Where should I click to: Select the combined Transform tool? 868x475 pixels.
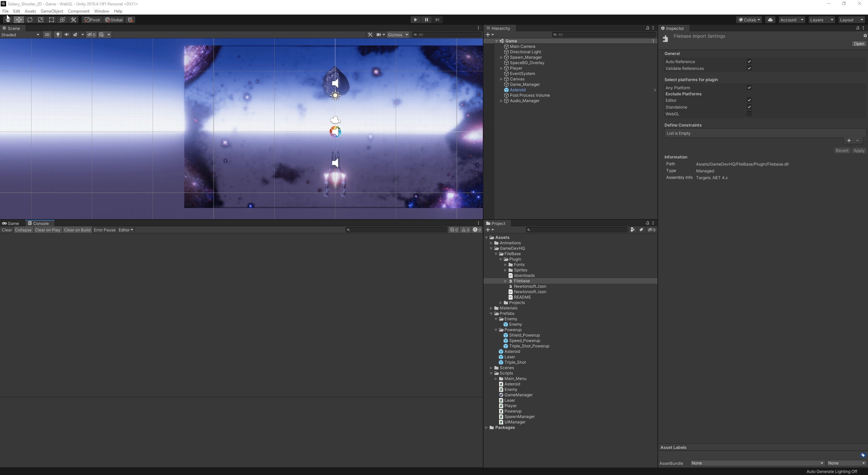(62, 20)
